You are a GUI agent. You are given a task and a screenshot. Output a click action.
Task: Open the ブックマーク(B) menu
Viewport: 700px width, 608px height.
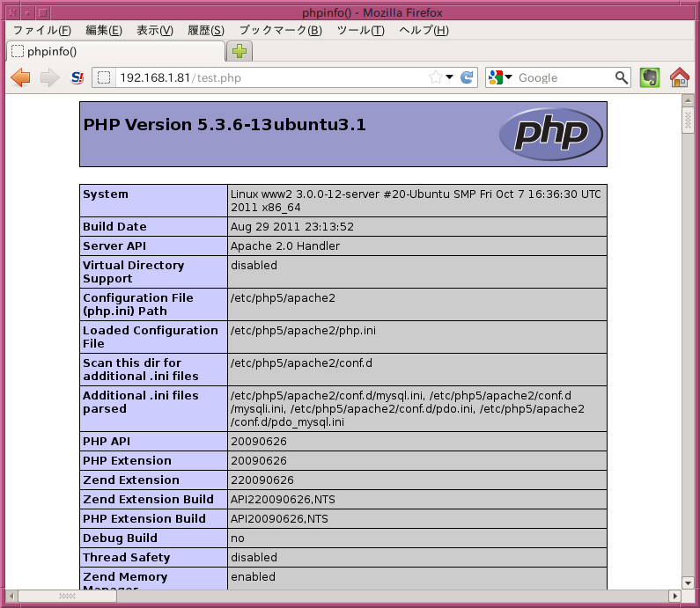coord(280,30)
